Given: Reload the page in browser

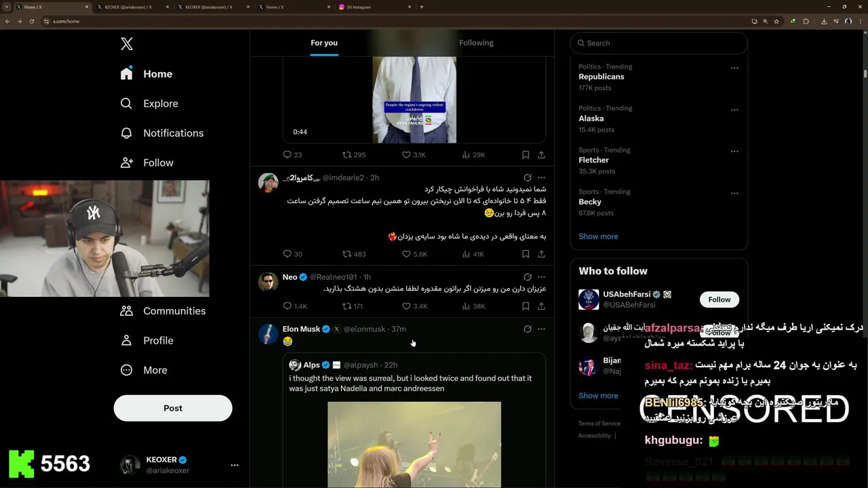Looking at the screenshot, I should (31, 21).
